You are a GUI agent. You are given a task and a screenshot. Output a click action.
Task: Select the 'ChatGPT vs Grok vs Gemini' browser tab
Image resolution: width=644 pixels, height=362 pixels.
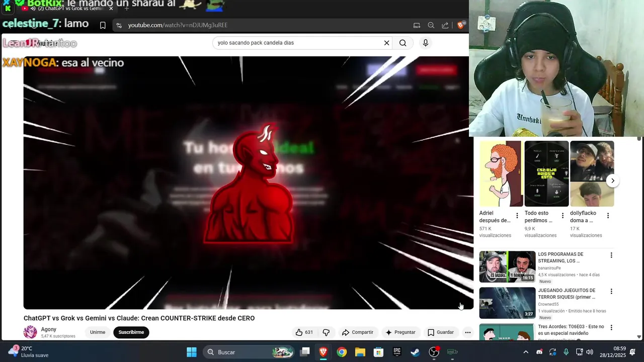point(70,9)
